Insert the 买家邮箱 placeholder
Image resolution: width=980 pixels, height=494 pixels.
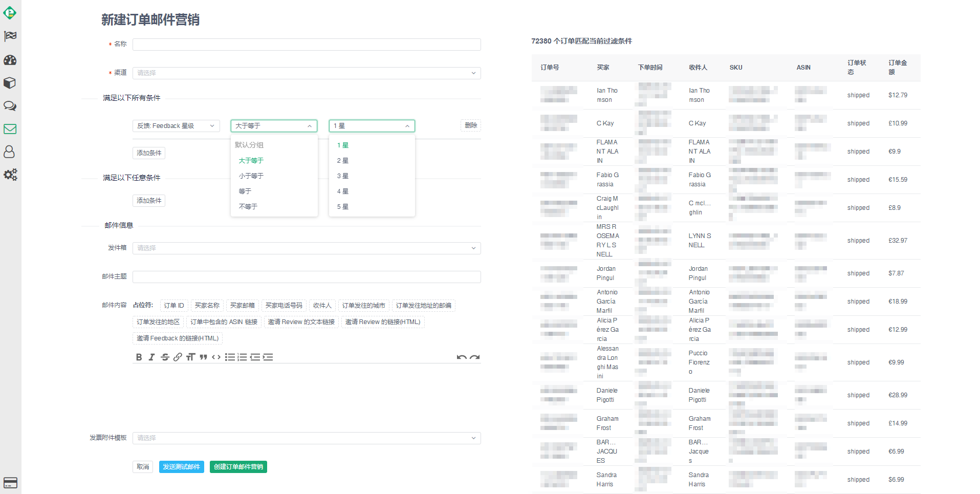(x=243, y=306)
